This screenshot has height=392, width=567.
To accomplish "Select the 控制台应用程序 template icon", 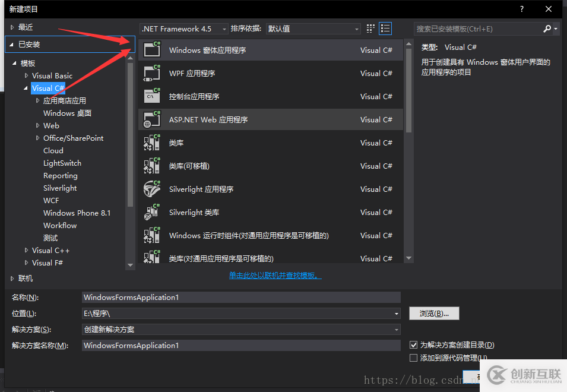I will pyautogui.click(x=152, y=96).
